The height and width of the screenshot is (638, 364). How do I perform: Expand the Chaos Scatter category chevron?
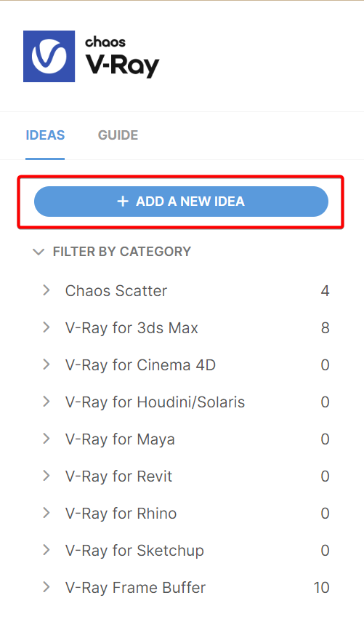pyautogui.click(x=46, y=290)
